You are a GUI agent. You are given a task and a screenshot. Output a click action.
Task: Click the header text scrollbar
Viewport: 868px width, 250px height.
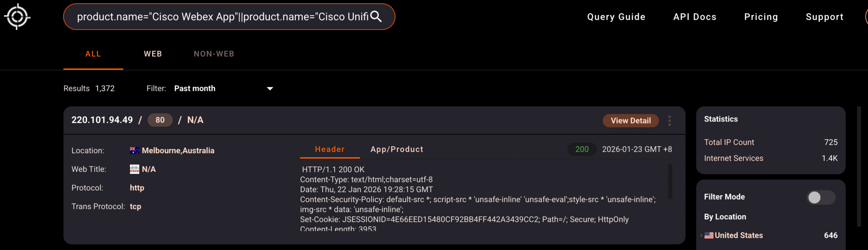[670, 182]
